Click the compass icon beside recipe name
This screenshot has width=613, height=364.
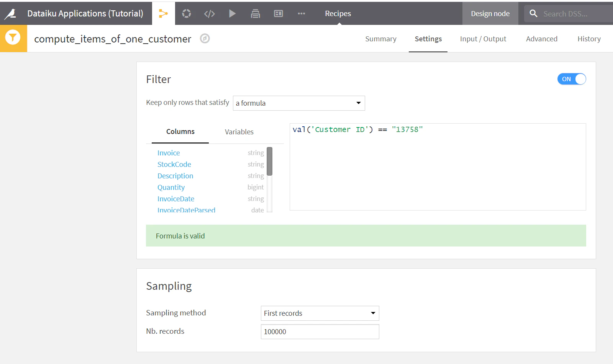(205, 38)
